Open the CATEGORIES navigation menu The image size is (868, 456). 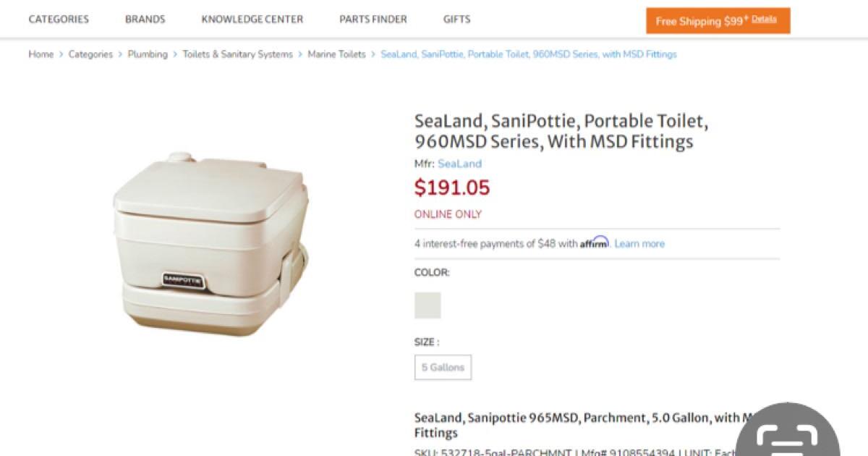pyautogui.click(x=58, y=20)
